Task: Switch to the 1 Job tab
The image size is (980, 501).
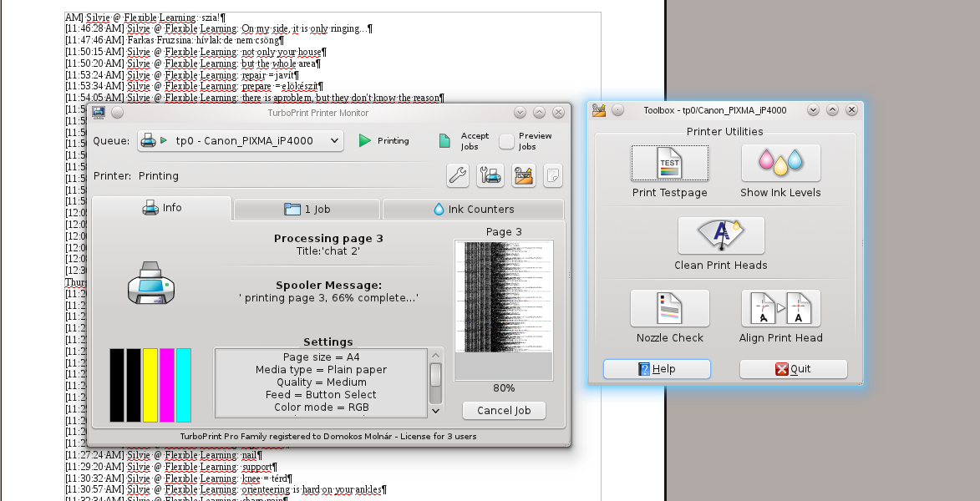Action: 307,209
